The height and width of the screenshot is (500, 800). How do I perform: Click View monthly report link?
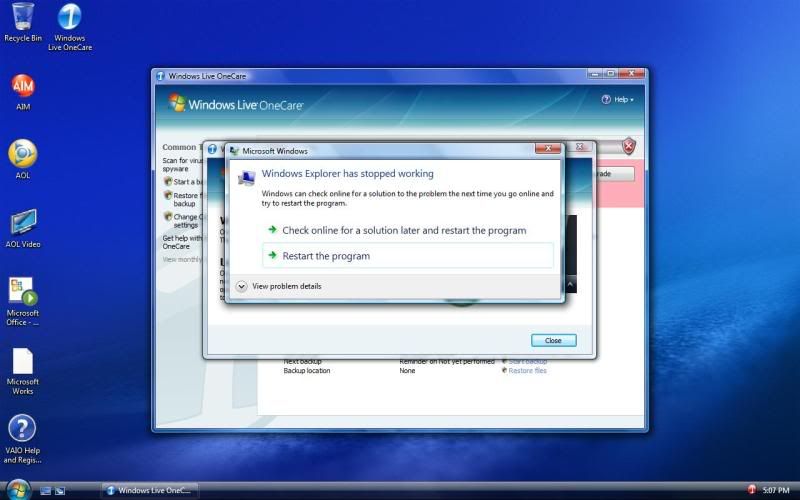pos(182,259)
